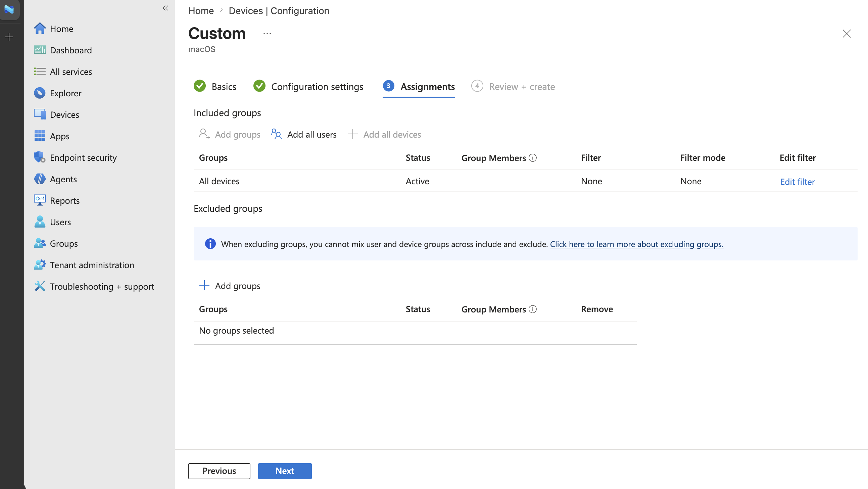This screenshot has height=489, width=868.
Task: Collapse the sidebar with the double chevron
Action: pos(165,8)
